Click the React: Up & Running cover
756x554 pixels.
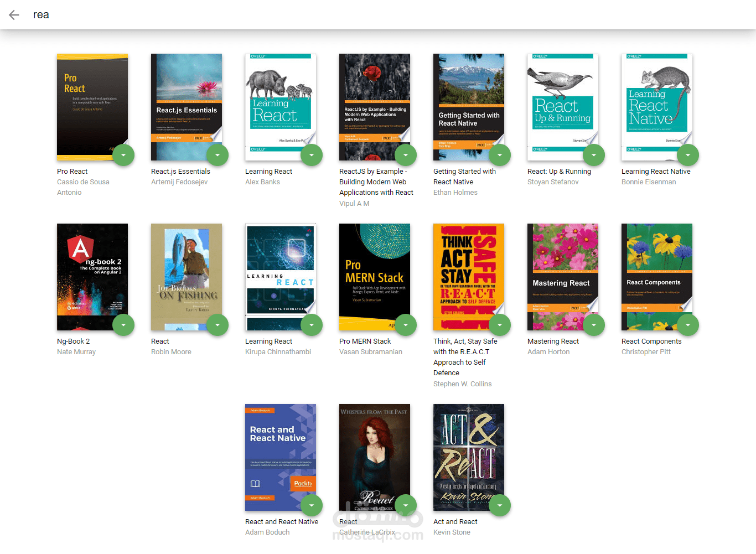[x=563, y=107]
